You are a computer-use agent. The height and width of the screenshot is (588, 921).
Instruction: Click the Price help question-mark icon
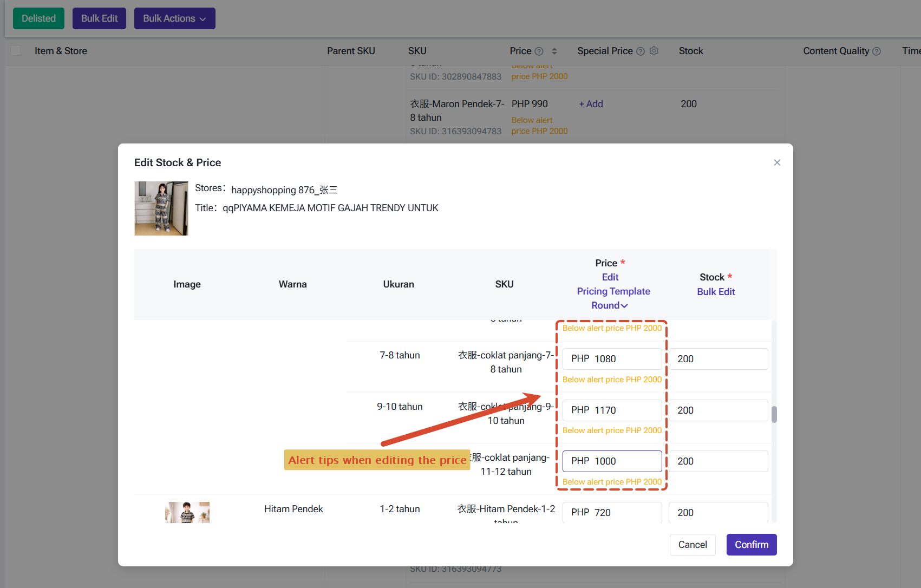[x=539, y=51]
